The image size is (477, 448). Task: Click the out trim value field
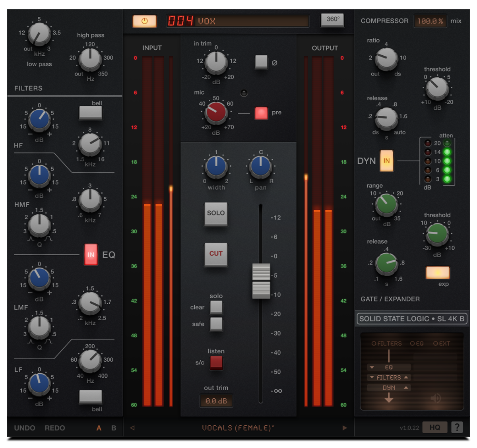coord(216,401)
